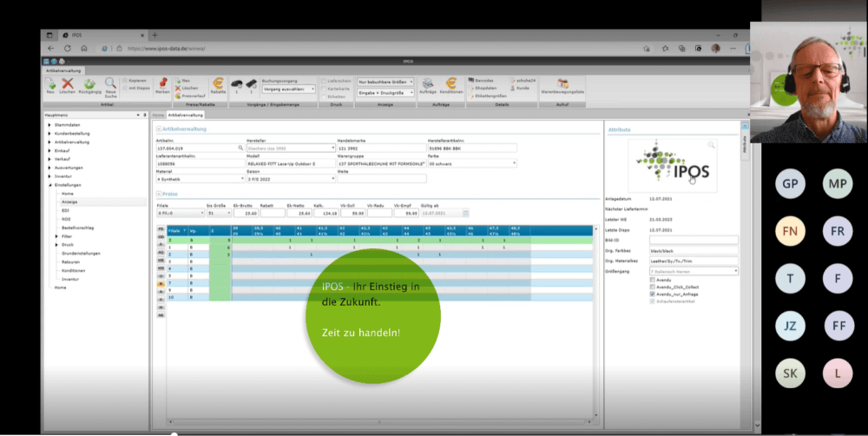Open Preisverlauf in the ribbon
The height and width of the screenshot is (436, 868).
coord(190,96)
